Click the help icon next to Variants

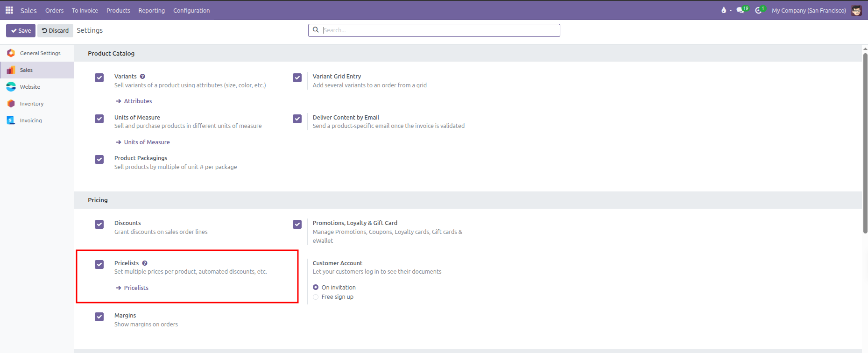[x=142, y=77]
